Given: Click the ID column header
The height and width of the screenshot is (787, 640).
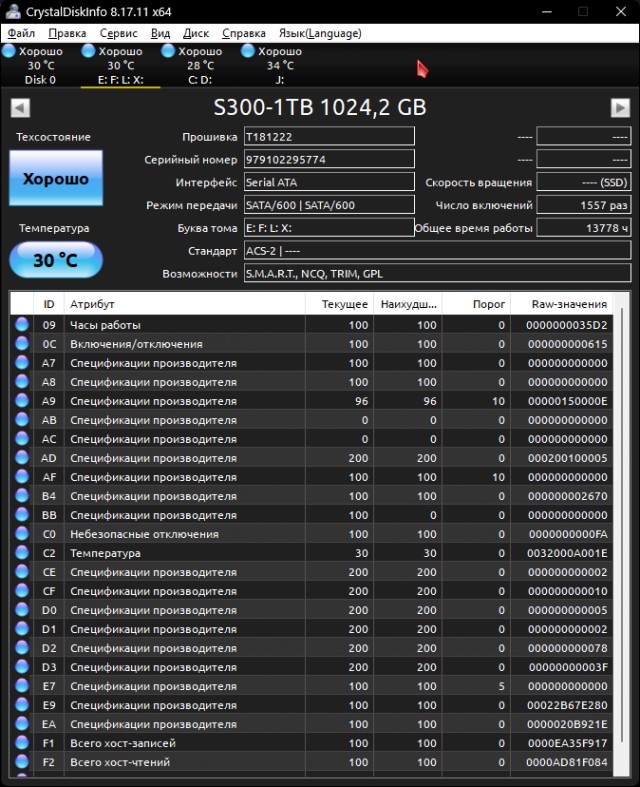Looking at the screenshot, I should [49, 304].
